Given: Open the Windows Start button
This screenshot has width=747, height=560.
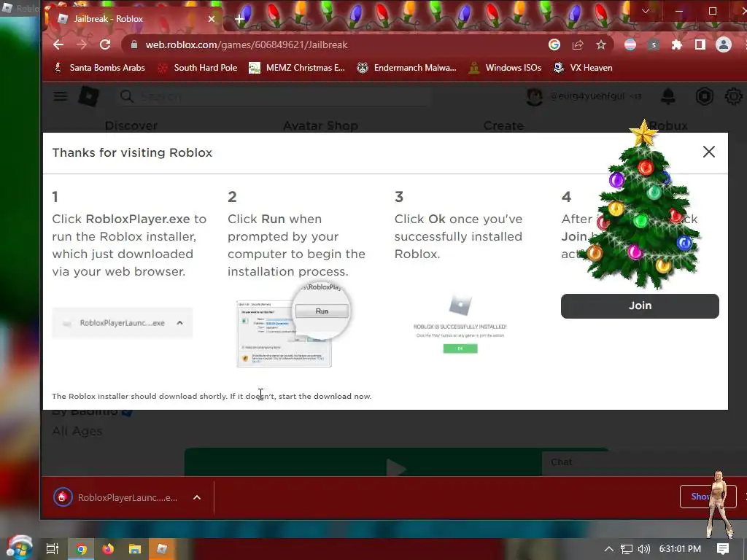Looking at the screenshot, I should pos(20,548).
